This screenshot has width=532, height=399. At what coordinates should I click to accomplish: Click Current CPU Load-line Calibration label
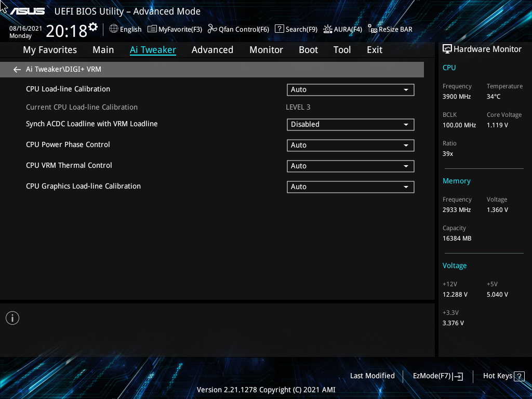[x=82, y=107]
